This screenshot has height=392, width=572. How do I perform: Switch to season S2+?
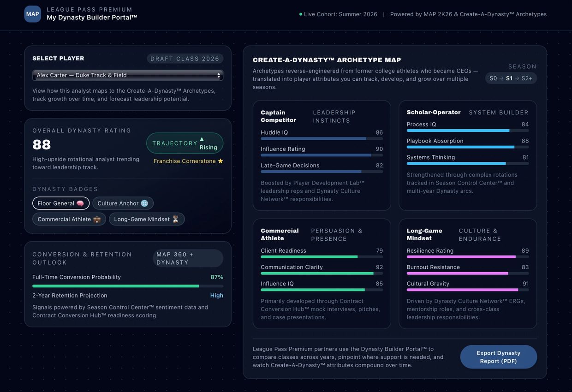click(x=527, y=78)
